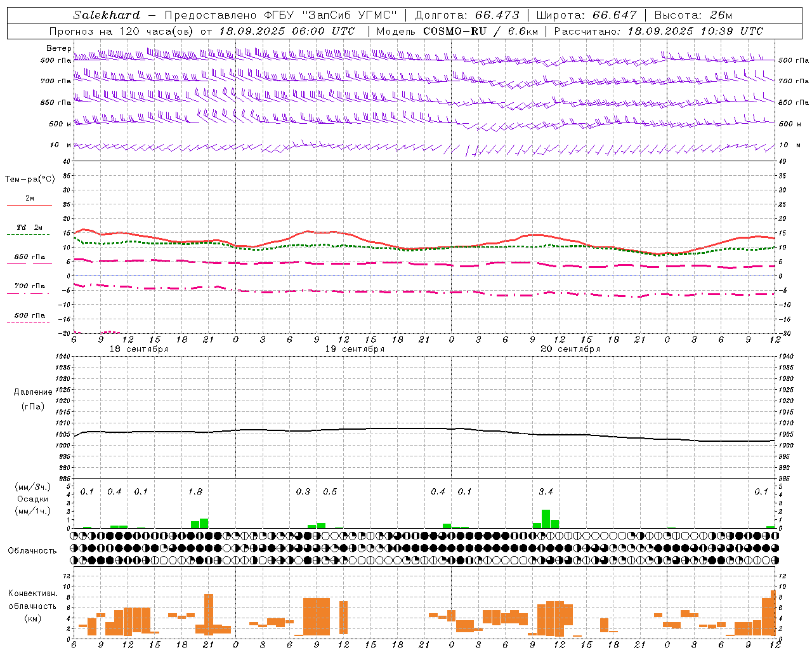
Task: Click the (гПа) unit label under Давление
Action: (x=33, y=406)
